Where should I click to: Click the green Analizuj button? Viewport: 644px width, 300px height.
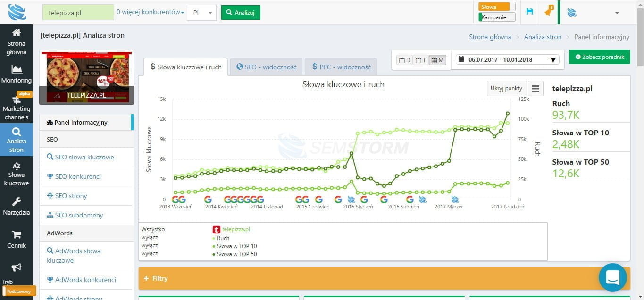(241, 13)
